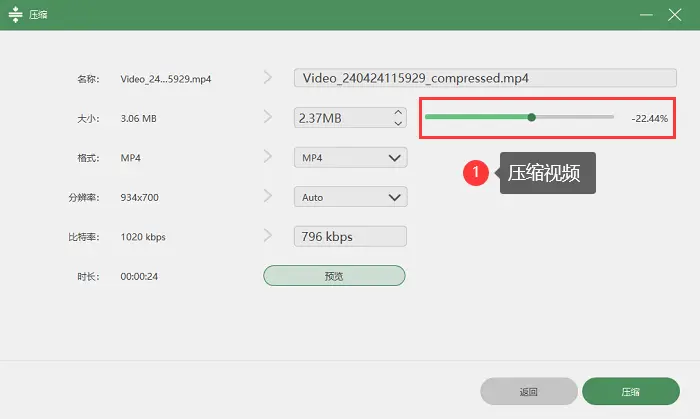Click the -22.44% percentage value
This screenshot has width=700, height=419.
coord(650,118)
